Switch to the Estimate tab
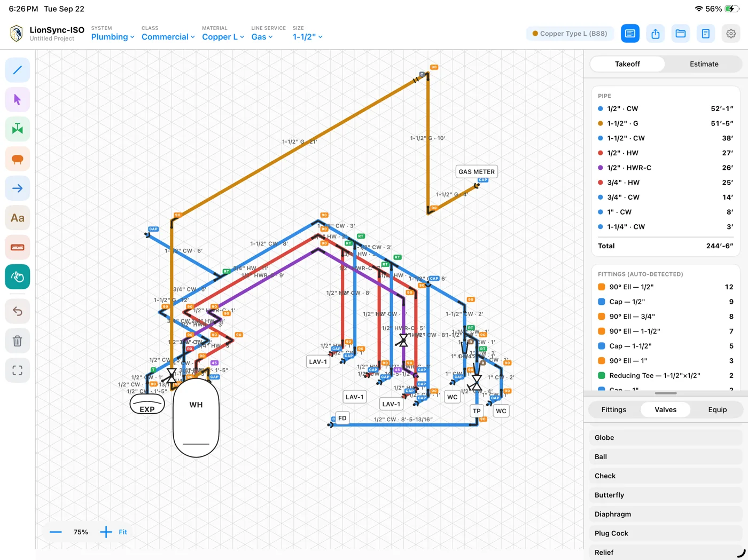The image size is (748, 560). tap(704, 64)
